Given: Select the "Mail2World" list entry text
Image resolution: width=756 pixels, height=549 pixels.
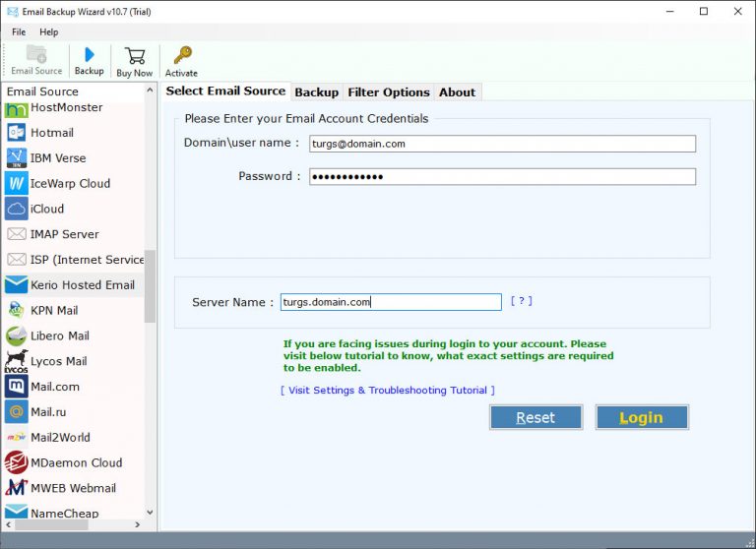Looking at the screenshot, I should click(60, 437).
